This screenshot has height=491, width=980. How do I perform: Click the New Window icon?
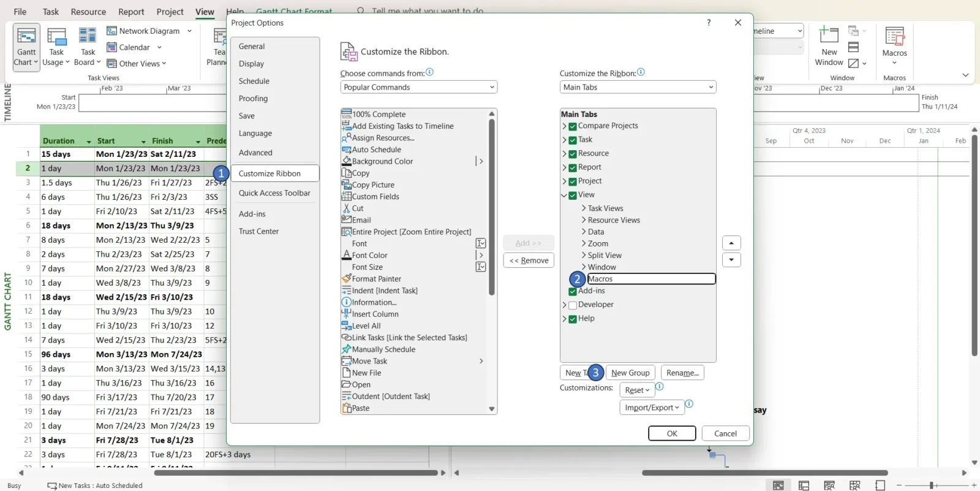[x=829, y=36]
